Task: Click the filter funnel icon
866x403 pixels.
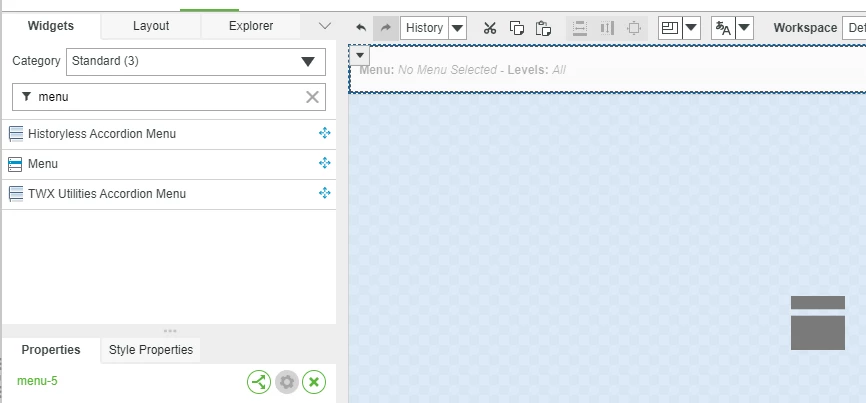Action: pos(26,97)
